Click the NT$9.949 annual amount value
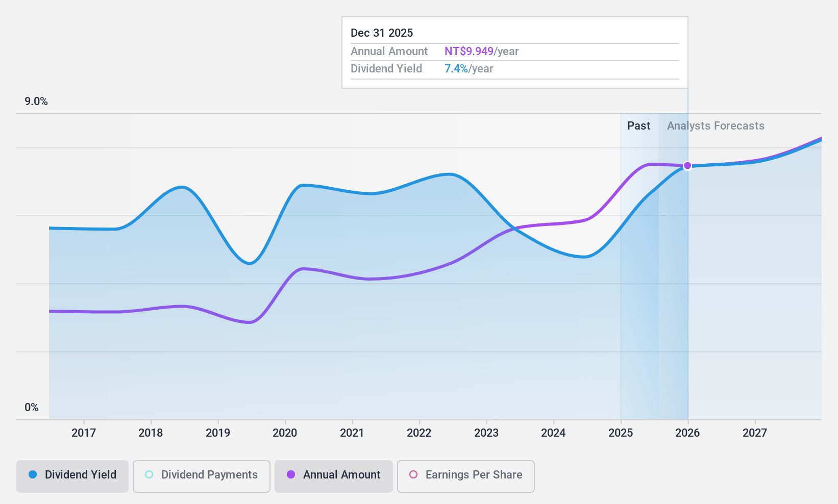Screen dimensions: 838x504 (x=469, y=52)
